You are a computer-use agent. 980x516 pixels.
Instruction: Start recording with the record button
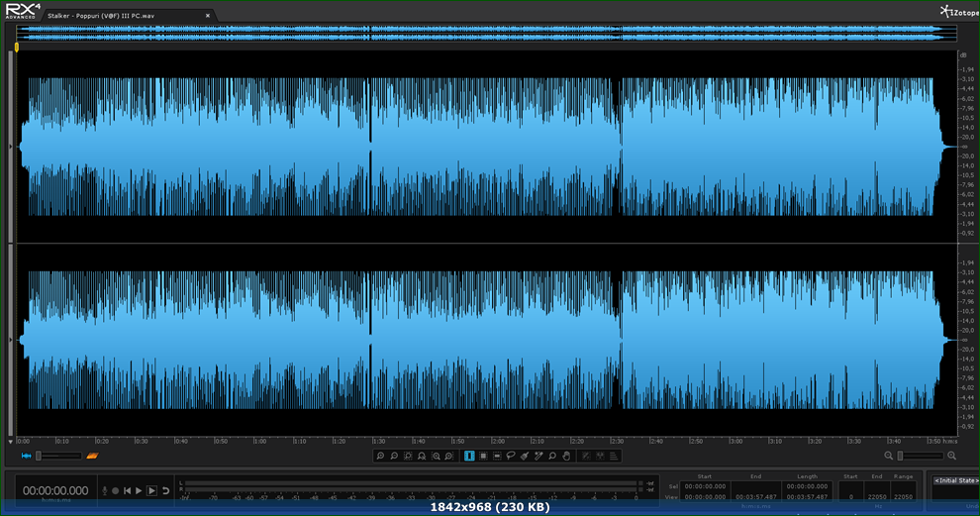click(x=116, y=491)
